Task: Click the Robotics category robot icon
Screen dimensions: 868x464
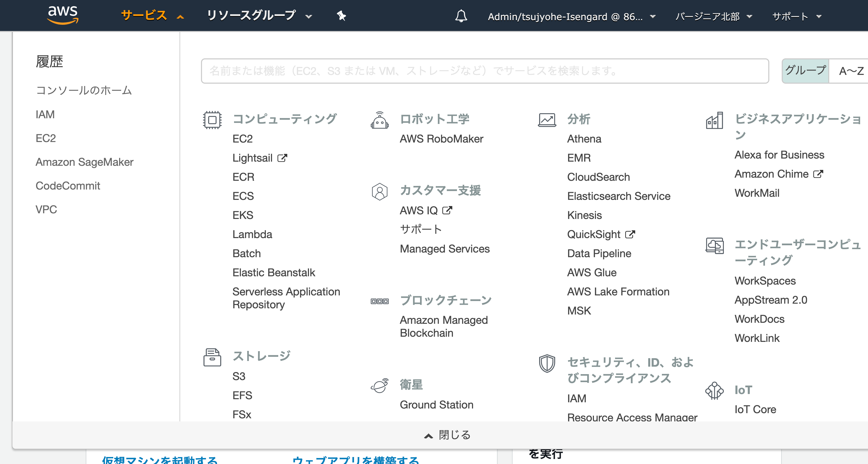Action: (379, 120)
